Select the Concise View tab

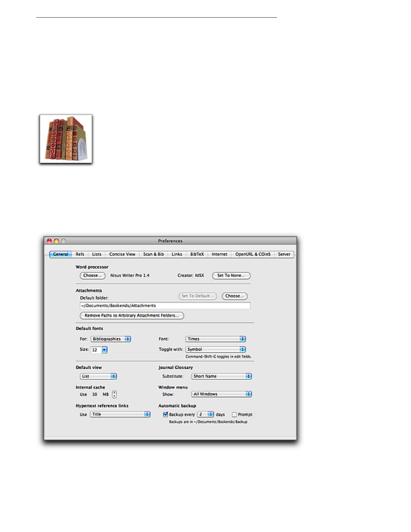click(122, 254)
